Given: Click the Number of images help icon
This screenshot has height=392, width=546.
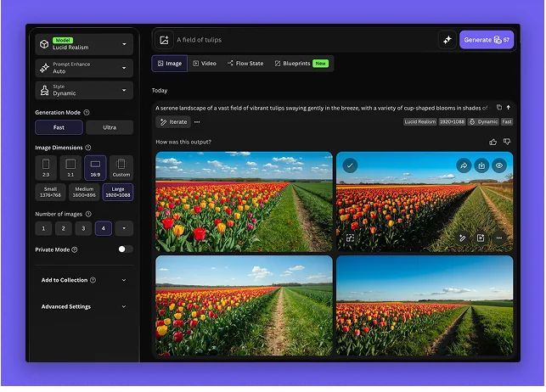Looking at the screenshot, I should [88, 214].
